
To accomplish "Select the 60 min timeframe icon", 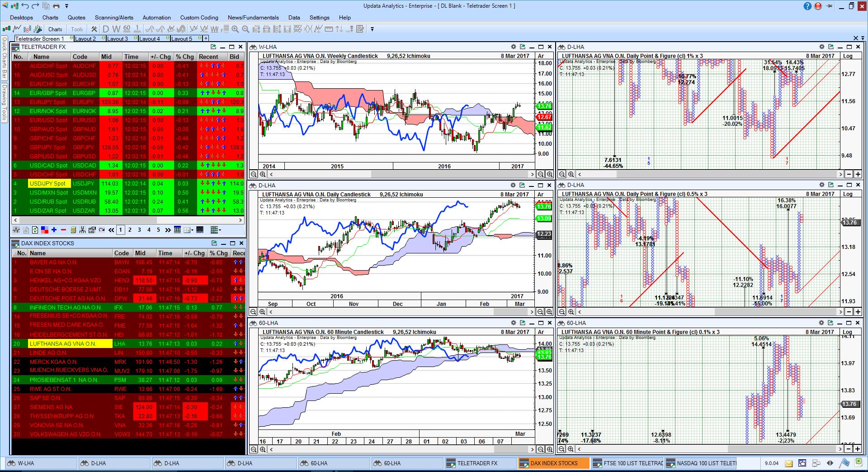I will [127, 29].
